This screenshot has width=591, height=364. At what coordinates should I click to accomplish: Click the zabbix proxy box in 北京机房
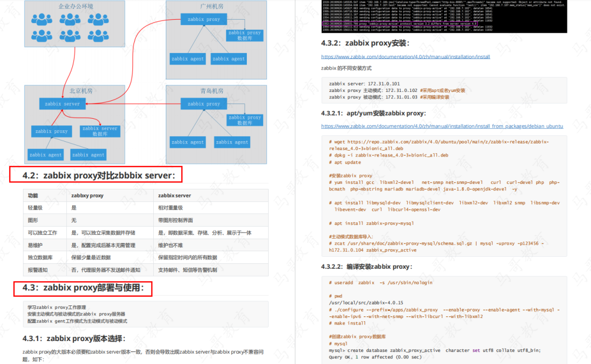pyautogui.click(x=51, y=131)
